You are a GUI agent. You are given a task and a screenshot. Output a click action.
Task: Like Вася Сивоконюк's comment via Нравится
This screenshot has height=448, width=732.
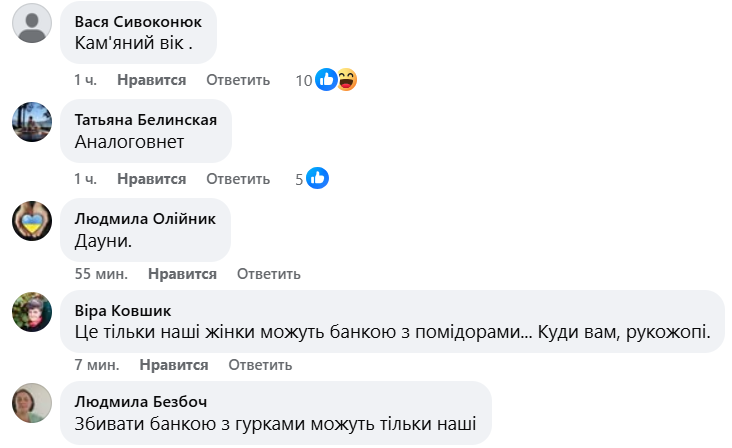click(x=151, y=80)
